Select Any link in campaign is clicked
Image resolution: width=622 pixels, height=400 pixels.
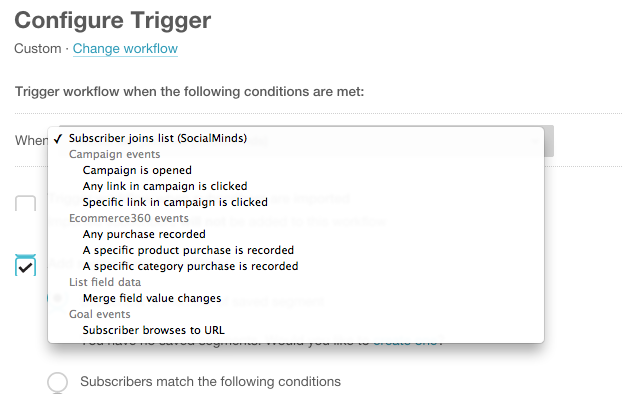(164, 186)
